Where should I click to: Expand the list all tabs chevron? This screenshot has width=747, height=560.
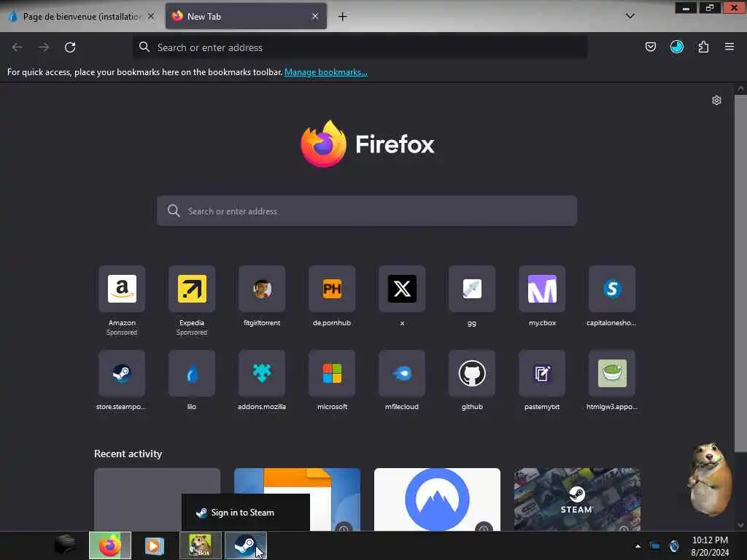coord(630,16)
